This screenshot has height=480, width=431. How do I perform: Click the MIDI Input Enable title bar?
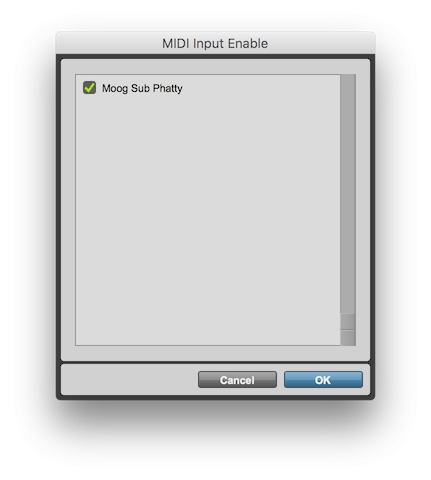[215, 43]
